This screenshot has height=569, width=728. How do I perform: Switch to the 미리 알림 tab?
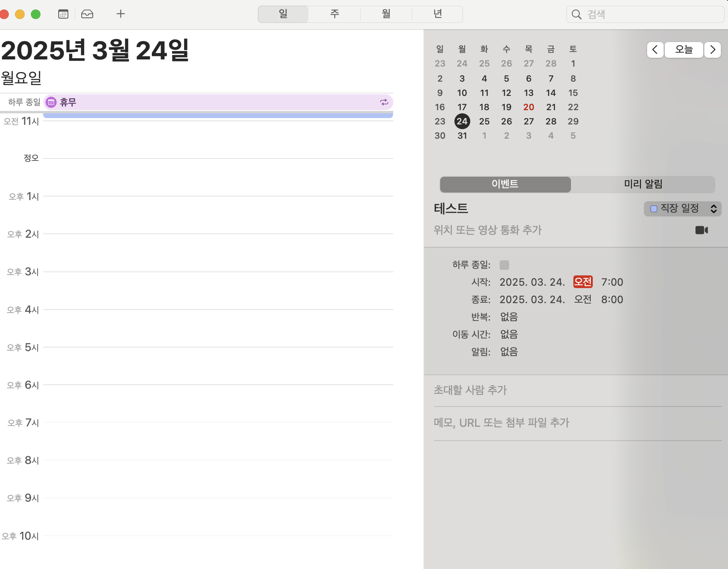[x=643, y=184]
